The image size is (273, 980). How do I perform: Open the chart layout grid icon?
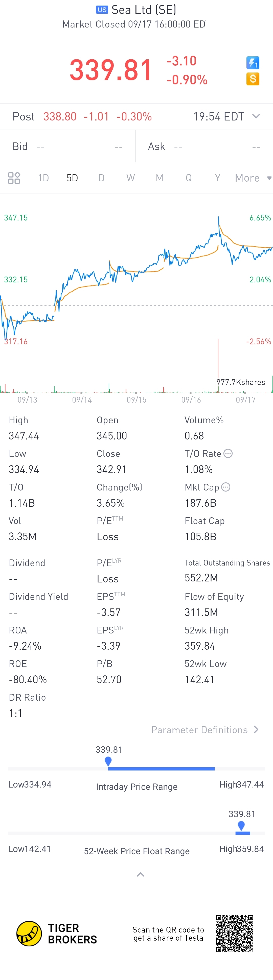pyautogui.click(x=14, y=178)
